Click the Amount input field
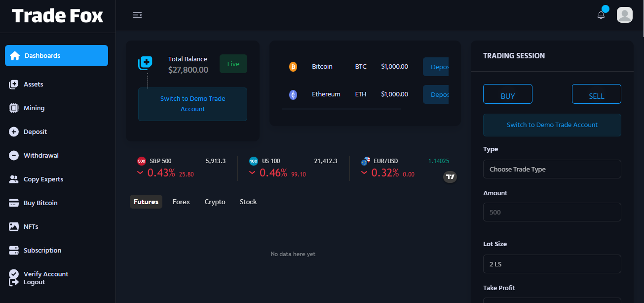Image resolution: width=644 pixels, height=303 pixels. [552, 212]
